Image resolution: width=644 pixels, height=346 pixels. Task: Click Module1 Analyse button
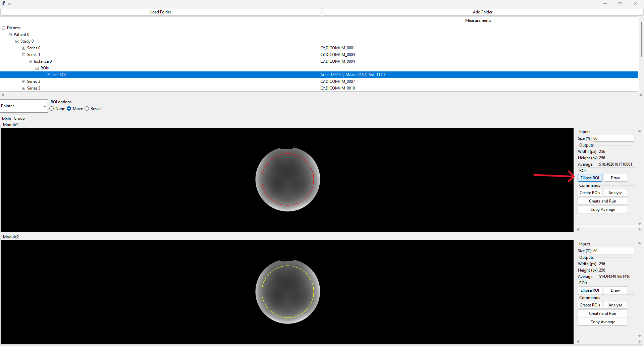pyautogui.click(x=615, y=193)
